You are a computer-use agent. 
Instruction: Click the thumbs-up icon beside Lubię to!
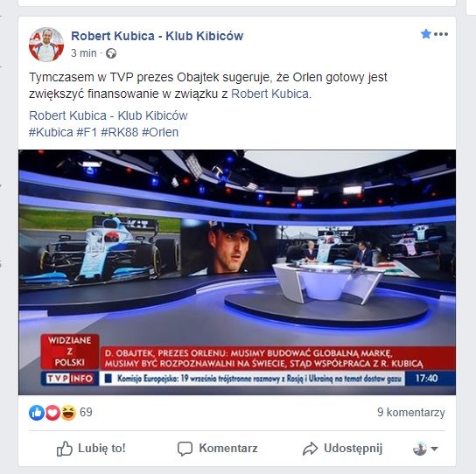[x=65, y=449]
